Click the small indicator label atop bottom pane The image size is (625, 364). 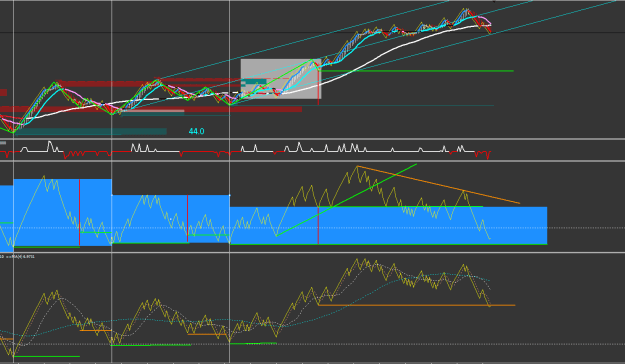tap(17, 256)
